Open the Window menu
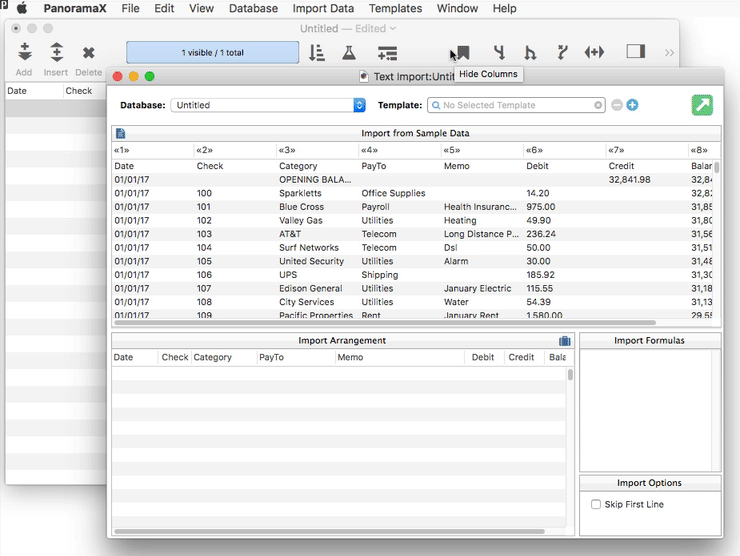This screenshot has height=556, width=740. pos(457,8)
